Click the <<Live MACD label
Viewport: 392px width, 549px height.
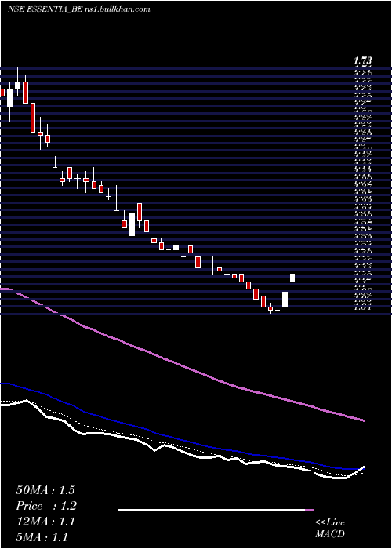pyautogui.click(x=330, y=528)
